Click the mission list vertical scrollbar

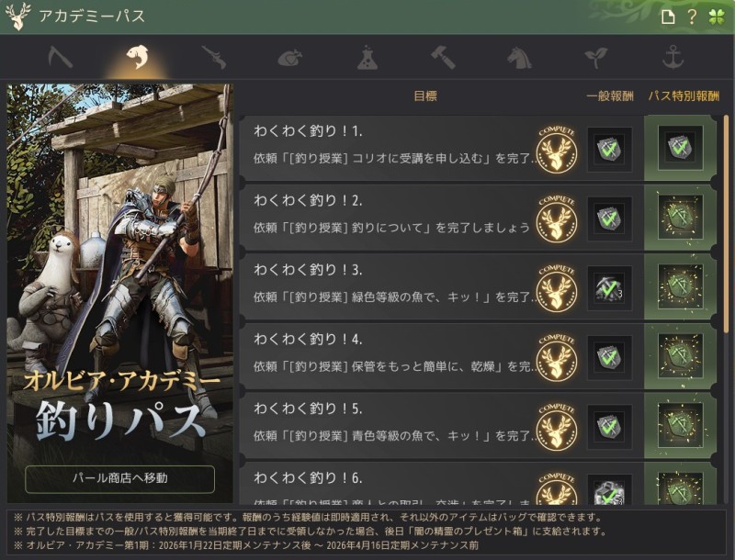pyautogui.click(x=726, y=224)
